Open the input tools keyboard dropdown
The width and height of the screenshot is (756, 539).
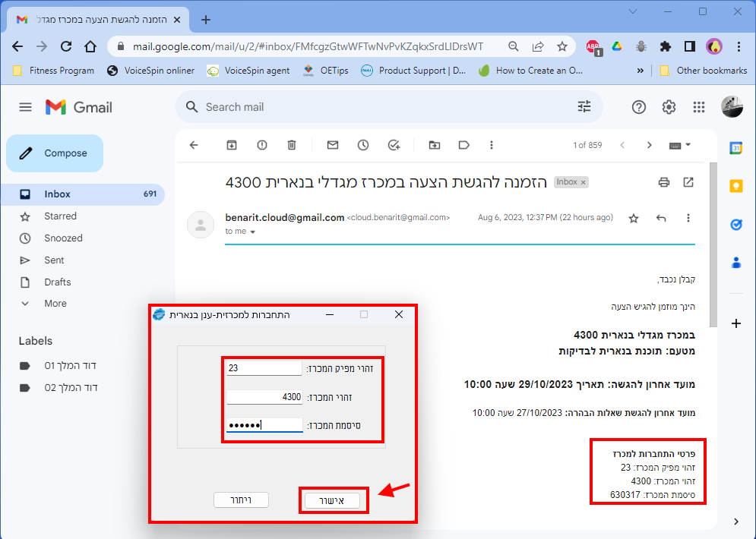[x=679, y=145]
